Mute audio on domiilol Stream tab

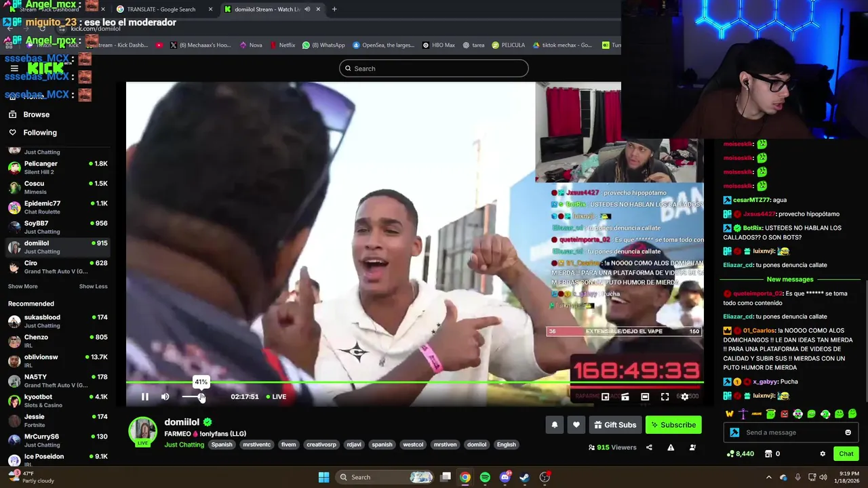[x=307, y=9]
